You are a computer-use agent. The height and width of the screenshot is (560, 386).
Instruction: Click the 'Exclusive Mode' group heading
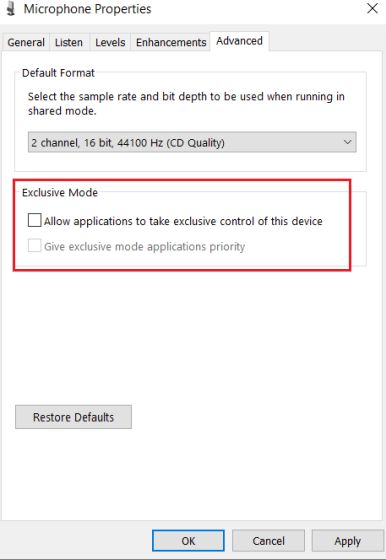coord(60,192)
